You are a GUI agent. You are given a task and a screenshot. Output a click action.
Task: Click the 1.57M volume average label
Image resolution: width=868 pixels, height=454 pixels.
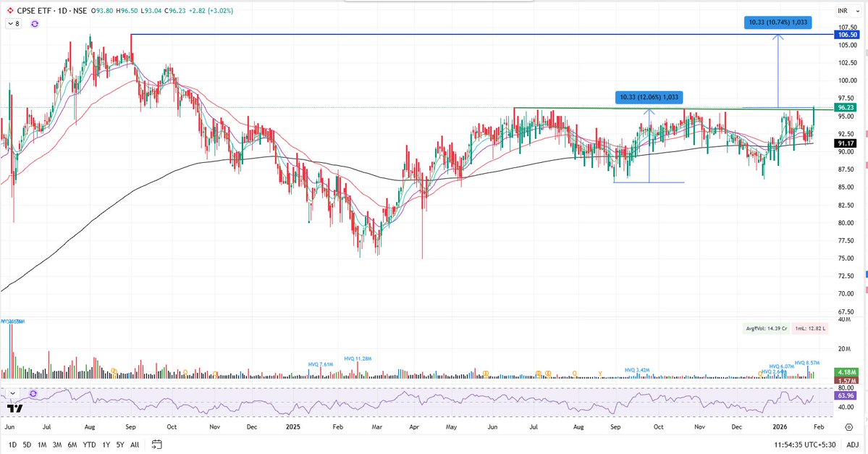(846, 381)
